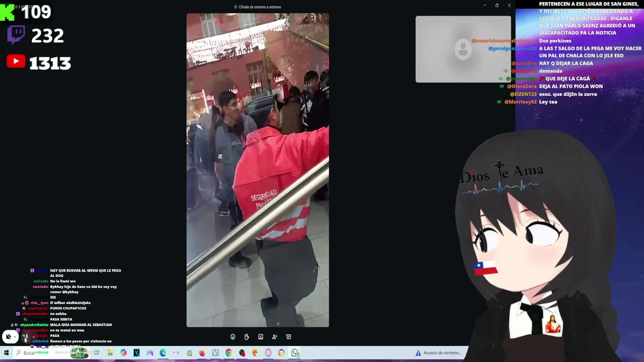Image resolution: width=644 pixels, height=362 pixels.
Task: Click the self-view camera thumbnail
Action: (x=463, y=49)
